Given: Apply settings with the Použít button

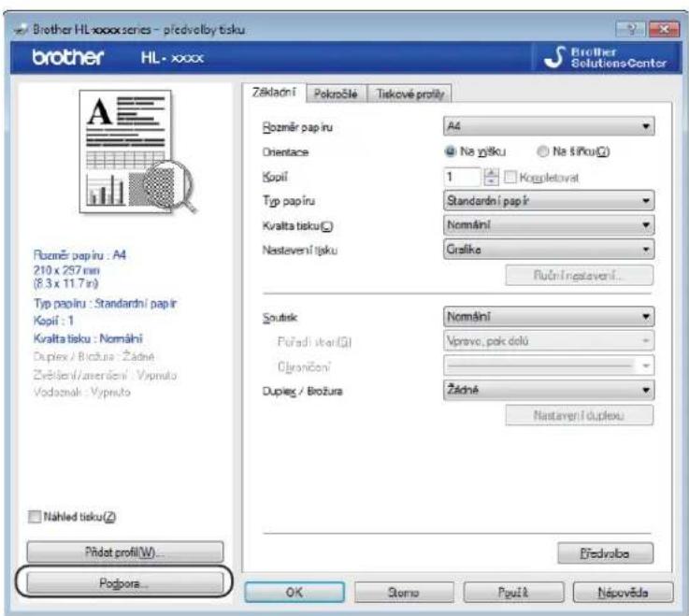Looking at the screenshot, I should pos(513,593).
